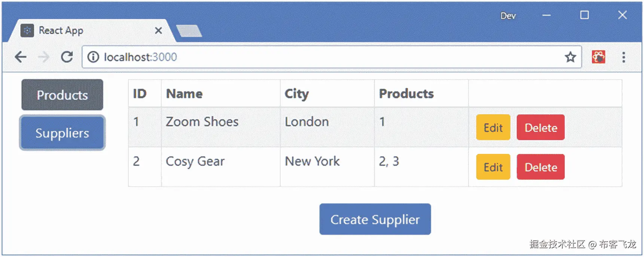Viewport: 644px width, 257px height.
Task: Bookmark page with the star icon
Action: tap(570, 57)
